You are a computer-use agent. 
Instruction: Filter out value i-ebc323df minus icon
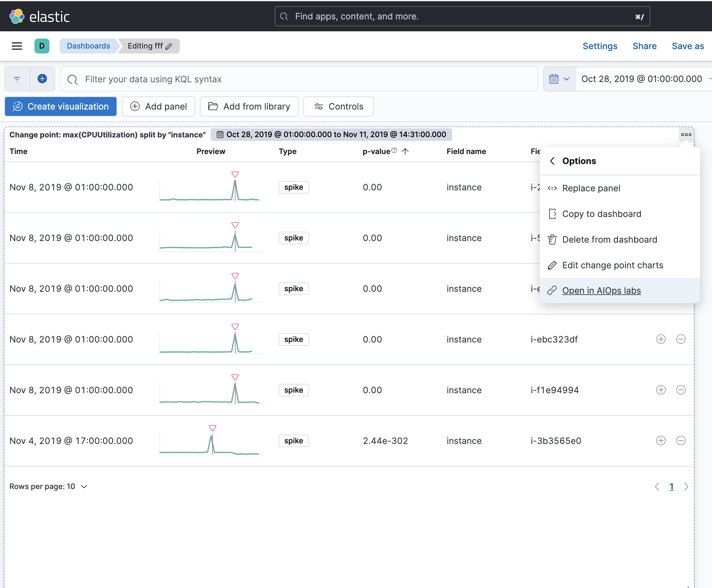(x=681, y=339)
